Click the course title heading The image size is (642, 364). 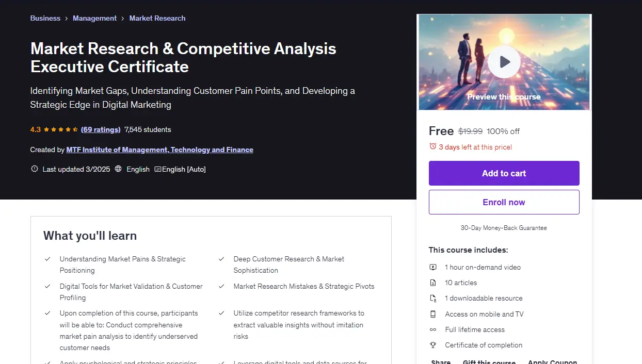183,57
